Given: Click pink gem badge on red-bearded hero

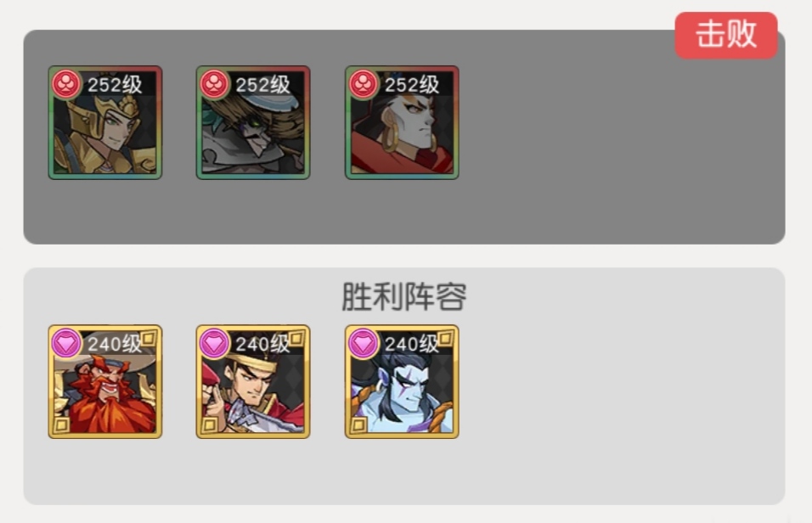Looking at the screenshot, I should [x=66, y=343].
